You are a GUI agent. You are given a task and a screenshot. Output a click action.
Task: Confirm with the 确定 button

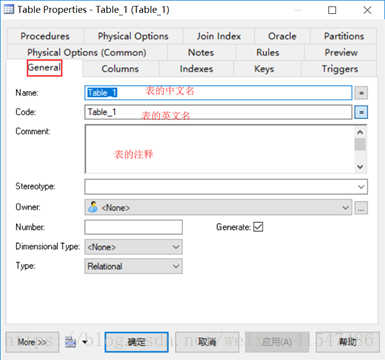[x=136, y=342]
